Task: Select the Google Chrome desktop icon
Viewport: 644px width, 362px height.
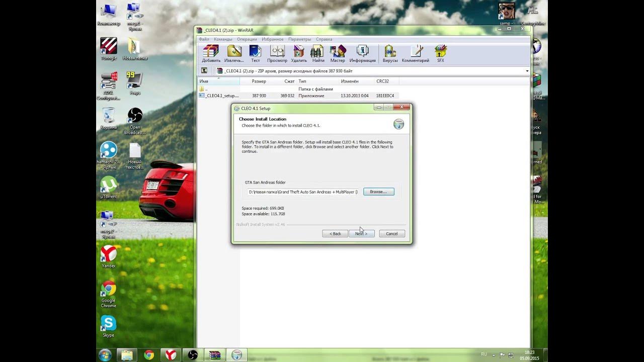Action: pos(109,294)
